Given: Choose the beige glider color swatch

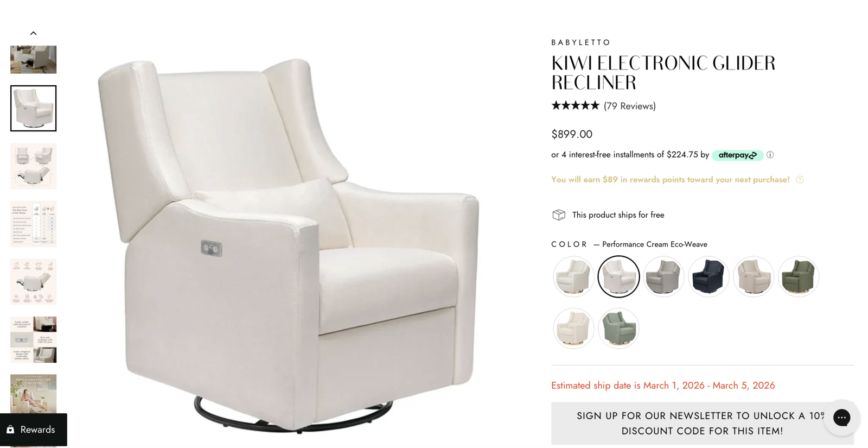Looking at the screenshot, I should pyautogui.click(x=754, y=276).
